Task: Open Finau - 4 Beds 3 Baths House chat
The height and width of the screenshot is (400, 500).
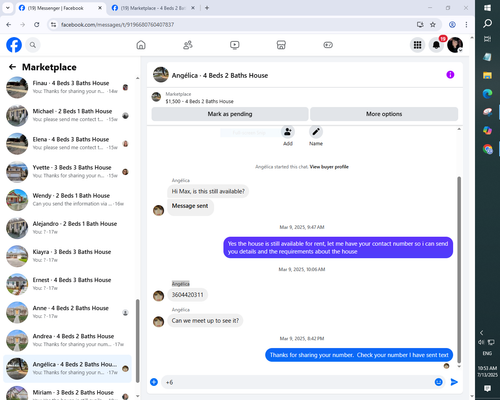Action: tap(68, 87)
